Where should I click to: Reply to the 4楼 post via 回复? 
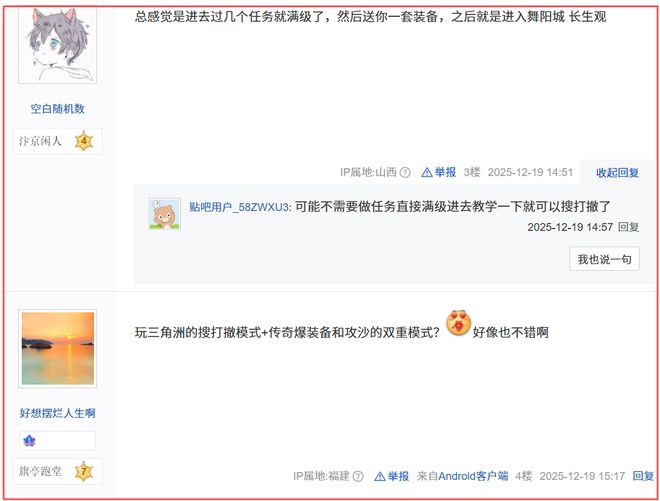(x=644, y=476)
